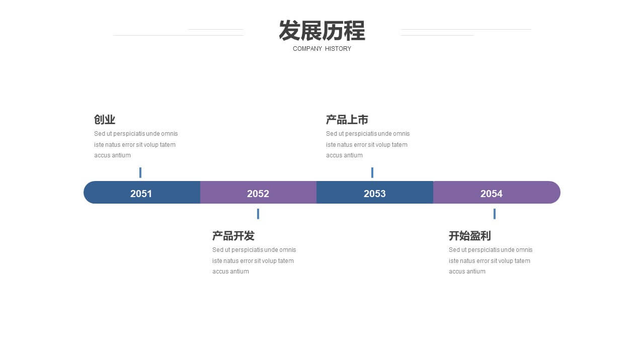644x362 pixels.
Task: Select the 产品上市 heading
Action: [x=347, y=120]
